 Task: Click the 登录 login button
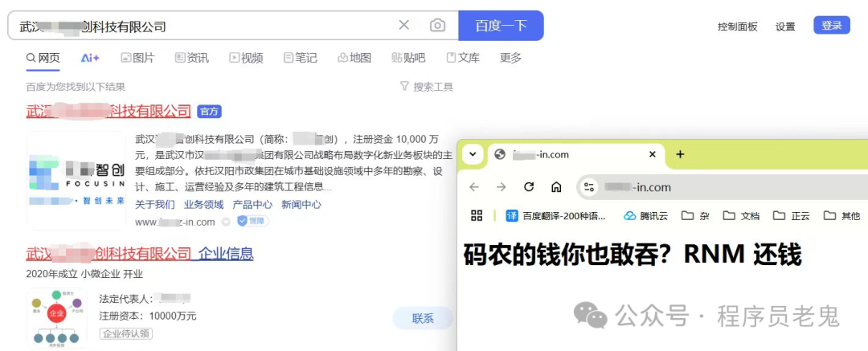click(832, 26)
